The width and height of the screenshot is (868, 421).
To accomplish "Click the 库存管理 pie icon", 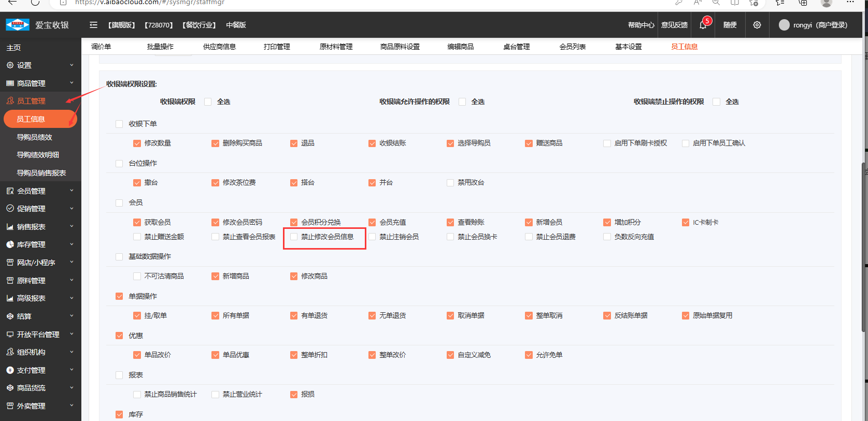I will tap(10, 244).
